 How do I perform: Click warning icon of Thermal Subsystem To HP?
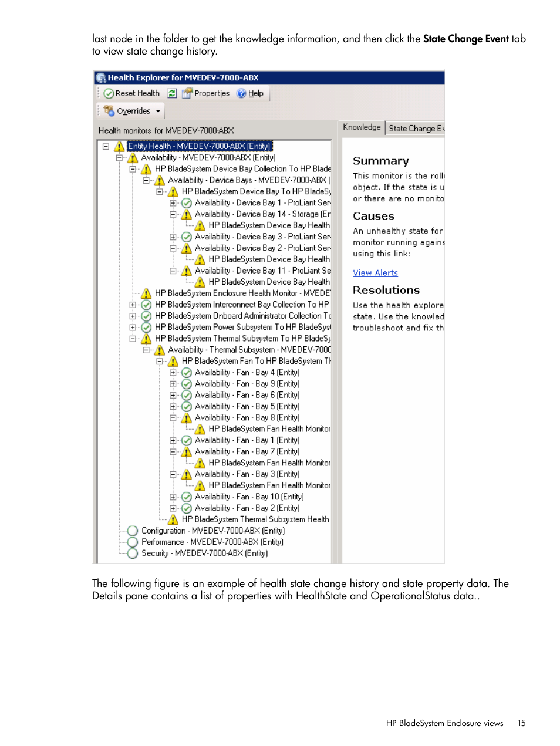point(146,339)
